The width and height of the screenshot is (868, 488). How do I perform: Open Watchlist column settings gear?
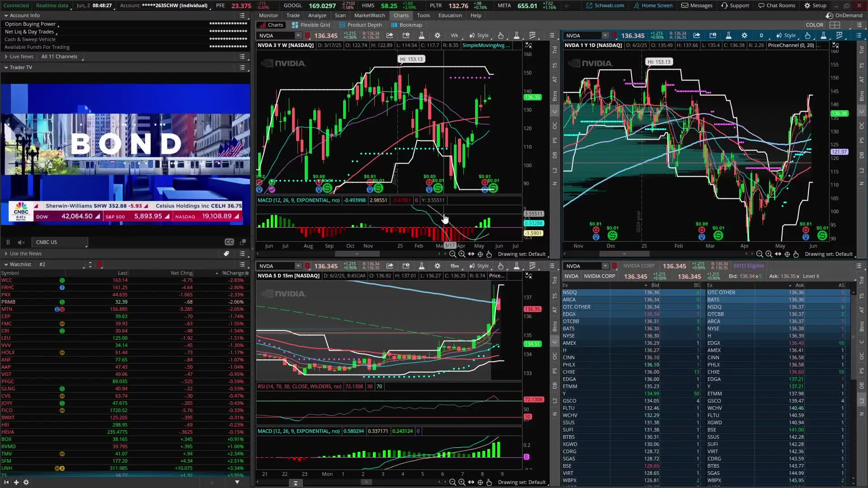247,273
